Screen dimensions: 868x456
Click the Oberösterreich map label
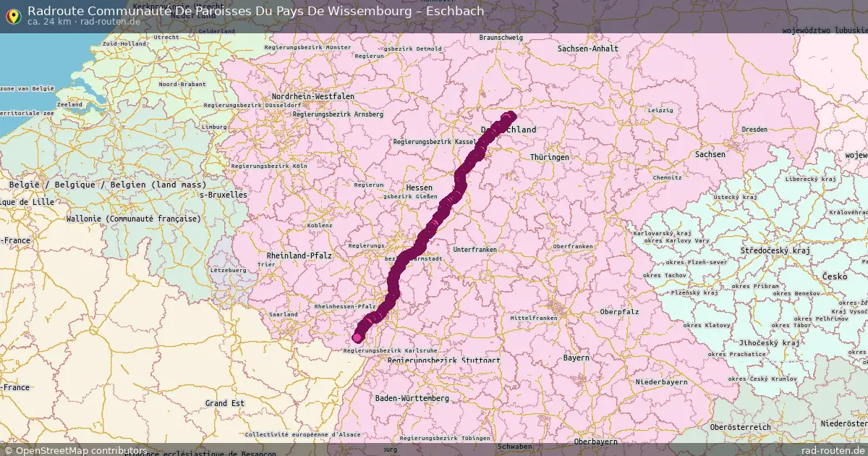pyautogui.click(x=741, y=427)
